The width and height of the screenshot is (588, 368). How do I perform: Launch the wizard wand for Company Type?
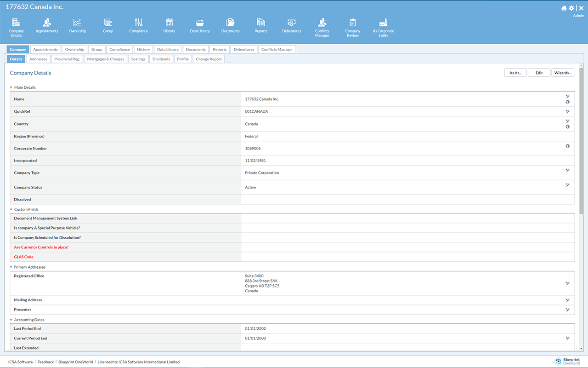(567, 170)
